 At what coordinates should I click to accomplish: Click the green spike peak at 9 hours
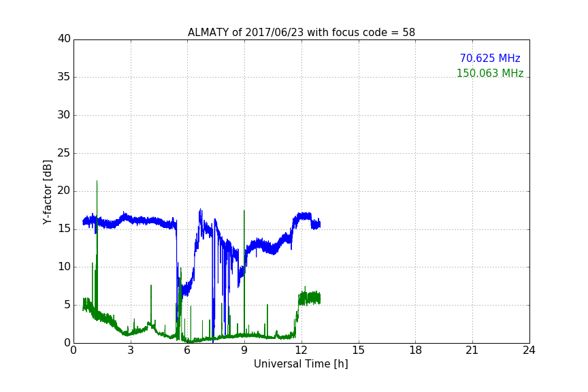click(244, 211)
